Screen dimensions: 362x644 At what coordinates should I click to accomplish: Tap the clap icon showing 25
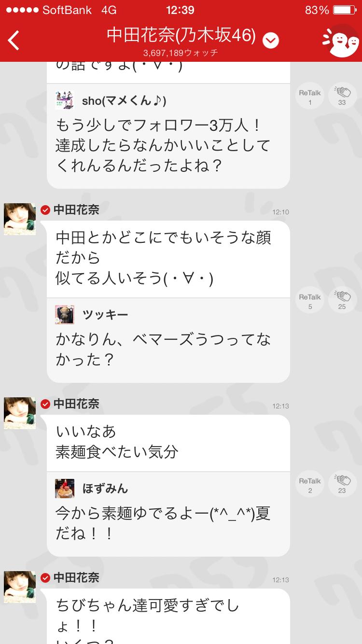(x=342, y=300)
